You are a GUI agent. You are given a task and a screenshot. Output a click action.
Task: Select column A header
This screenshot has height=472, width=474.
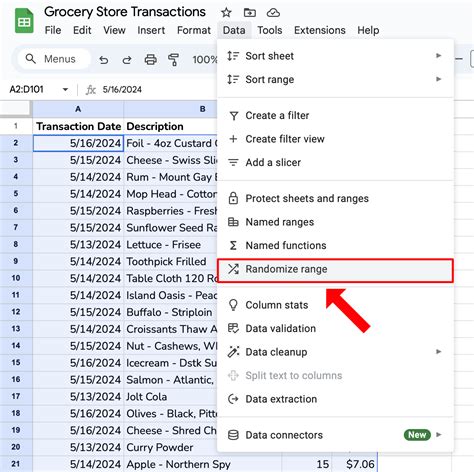click(78, 109)
